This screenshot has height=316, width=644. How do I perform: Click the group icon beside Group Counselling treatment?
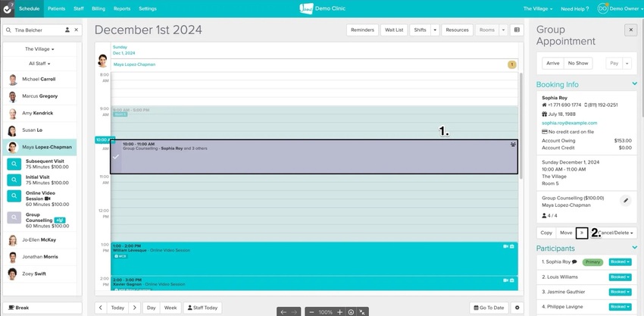point(60,221)
